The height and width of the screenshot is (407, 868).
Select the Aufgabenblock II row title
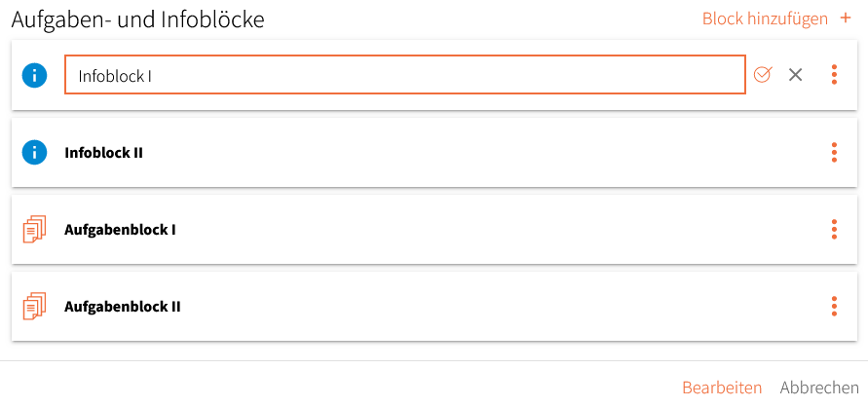pyautogui.click(x=123, y=307)
